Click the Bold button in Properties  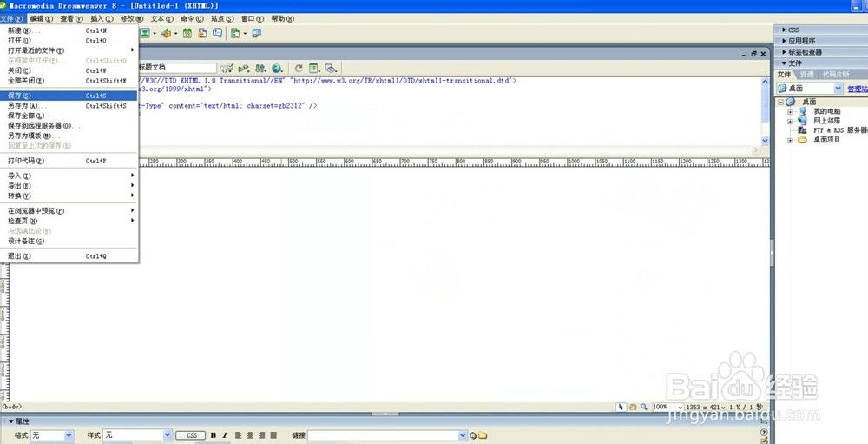click(214, 435)
